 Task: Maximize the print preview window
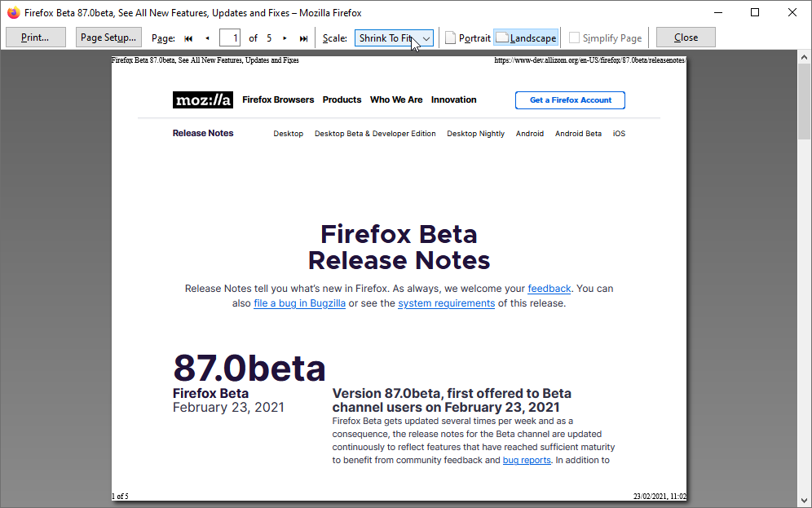(x=755, y=13)
